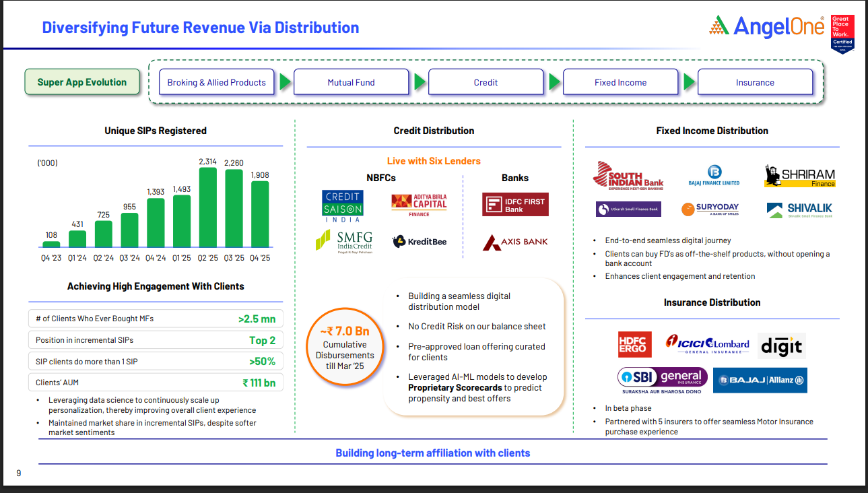Click the slide title Diversifying Future Revenue Via Distribution
Screen dimensions: 868x493
pyautogui.click(x=201, y=28)
